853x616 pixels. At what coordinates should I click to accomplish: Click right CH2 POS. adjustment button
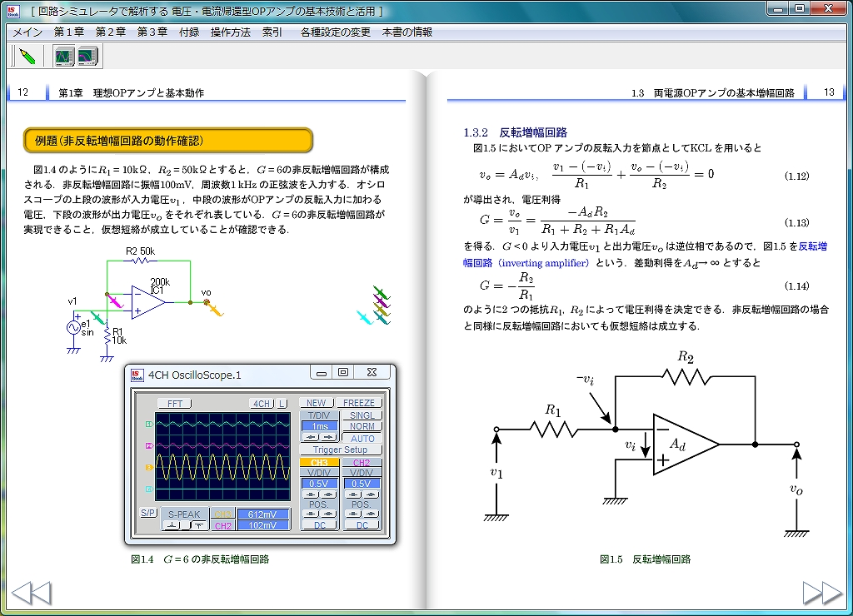point(371,514)
